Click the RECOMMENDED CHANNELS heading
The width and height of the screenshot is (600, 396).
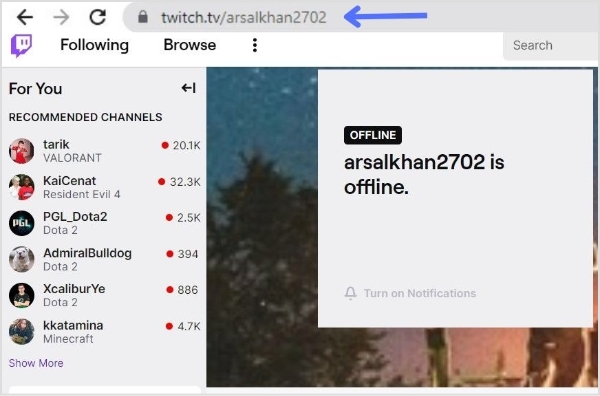86,117
